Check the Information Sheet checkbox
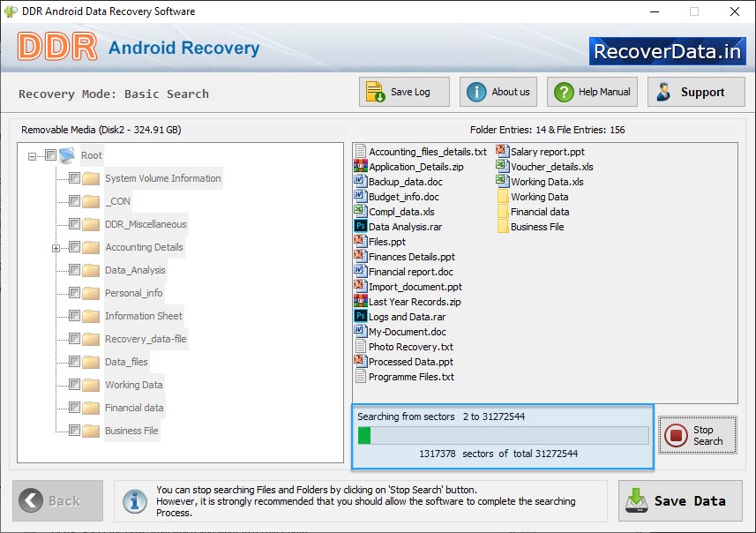The width and height of the screenshot is (756, 533). (74, 315)
